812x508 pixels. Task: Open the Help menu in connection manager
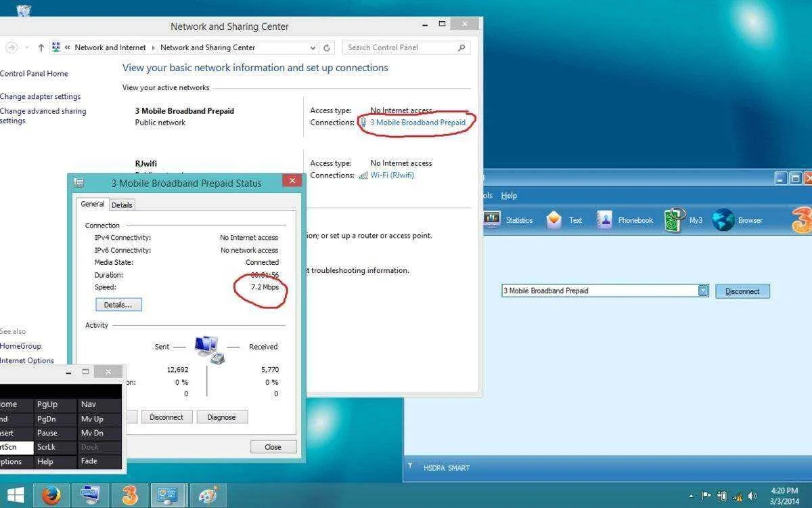[509, 196]
